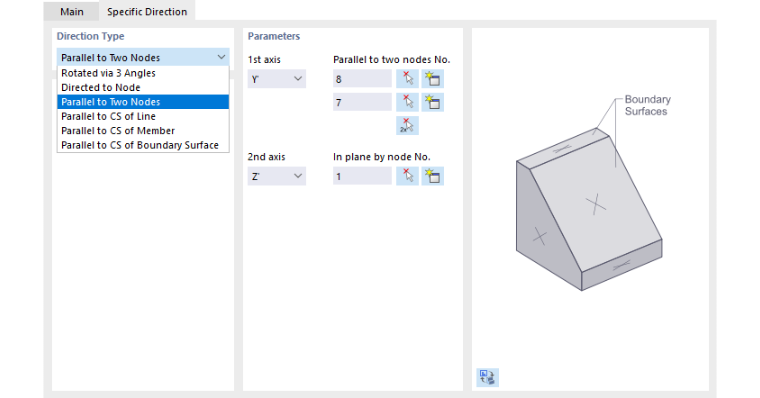The image size is (760, 398).
Task: Edit second node number field showing 7
Action: [x=362, y=102]
